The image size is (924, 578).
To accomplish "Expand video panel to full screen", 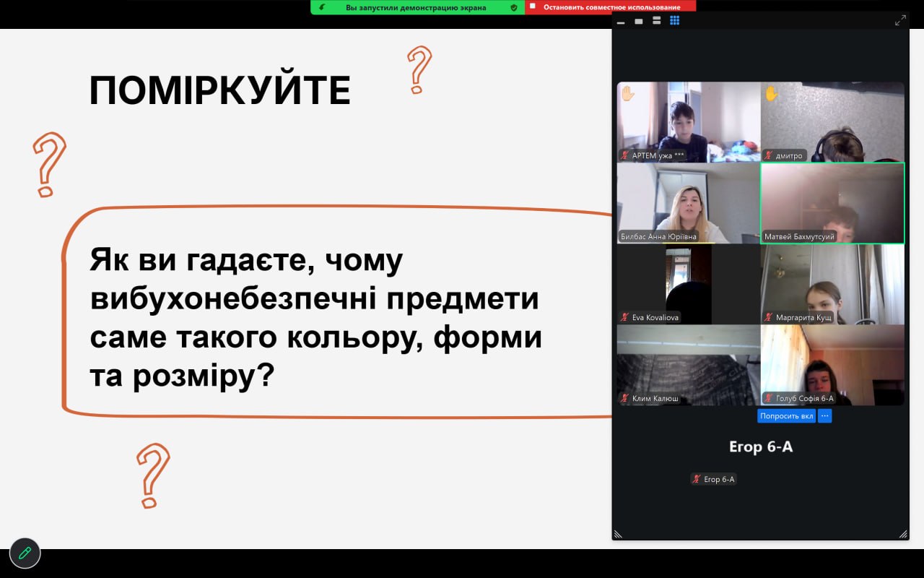I will (x=900, y=21).
